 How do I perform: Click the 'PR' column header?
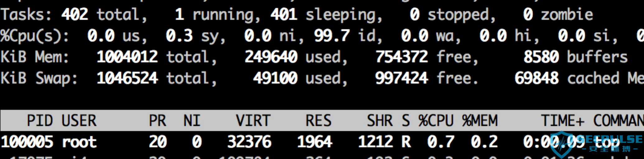157,121
